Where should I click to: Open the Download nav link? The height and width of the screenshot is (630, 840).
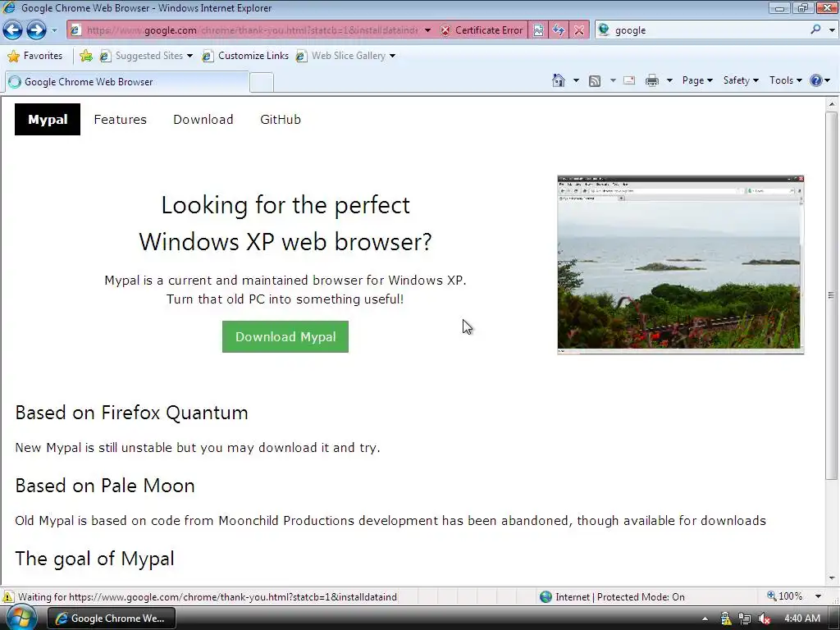click(x=203, y=120)
